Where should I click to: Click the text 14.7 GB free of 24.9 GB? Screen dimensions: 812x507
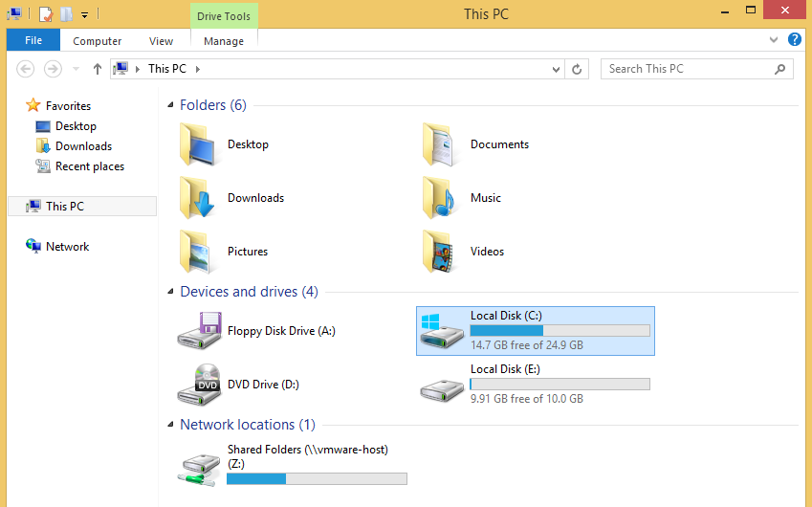527,345
